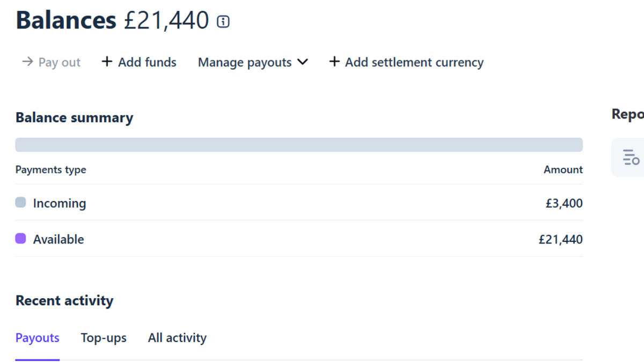Open the All activity tab
Image resolution: width=644 pixels, height=362 pixels.
coord(177,338)
